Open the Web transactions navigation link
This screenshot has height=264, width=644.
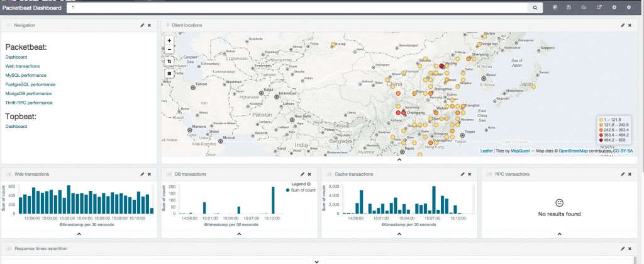[23, 66]
